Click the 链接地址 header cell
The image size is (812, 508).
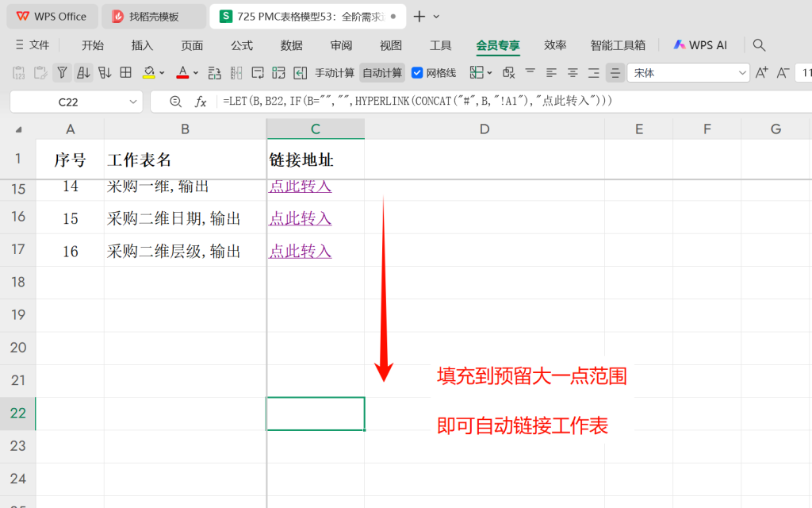(316, 159)
